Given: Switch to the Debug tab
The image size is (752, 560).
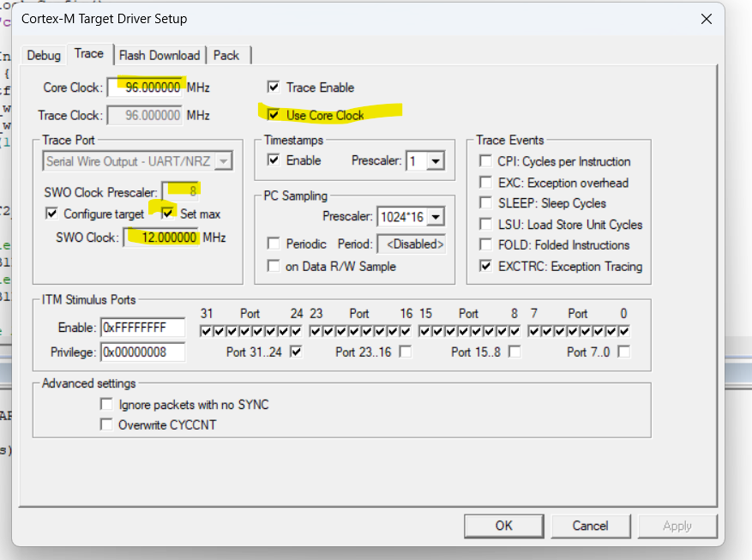Looking at the screenshot, I should [43, 54].
